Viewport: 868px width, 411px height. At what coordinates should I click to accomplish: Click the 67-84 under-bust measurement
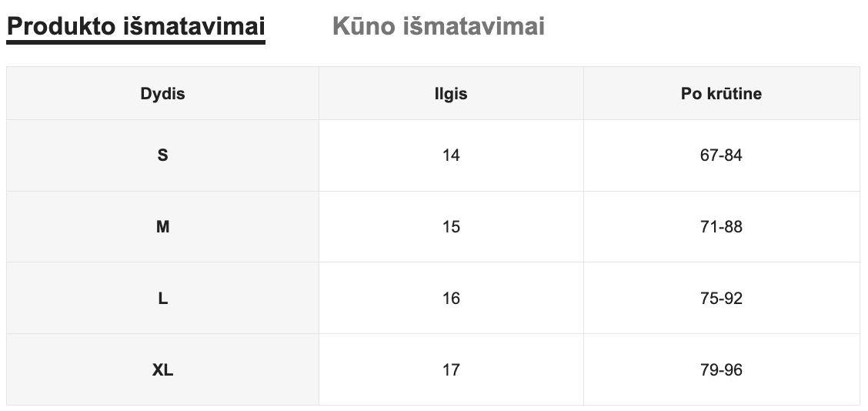(721, 155)
